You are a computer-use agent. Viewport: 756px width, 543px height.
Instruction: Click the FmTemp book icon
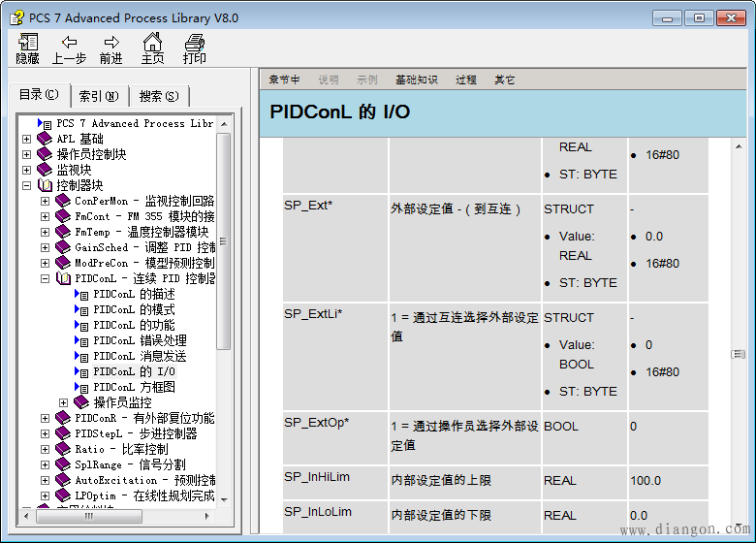(63, 232)
